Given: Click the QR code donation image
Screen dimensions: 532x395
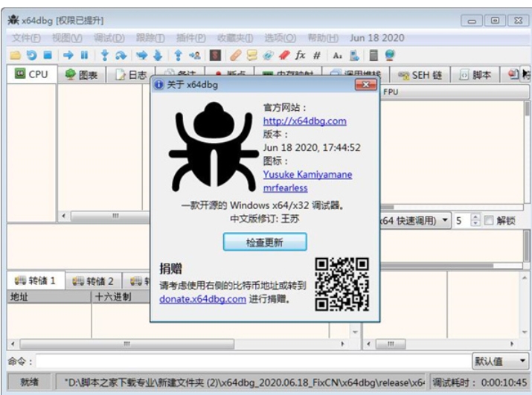Looking at the screenshot, I should pyautogui.click(x=342, y=284).
